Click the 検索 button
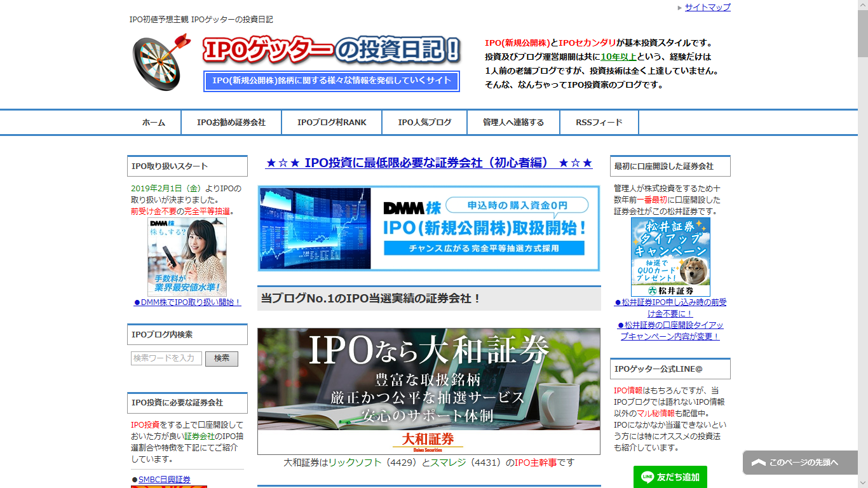This screenshot has width=868, height=488. point(222,358)
